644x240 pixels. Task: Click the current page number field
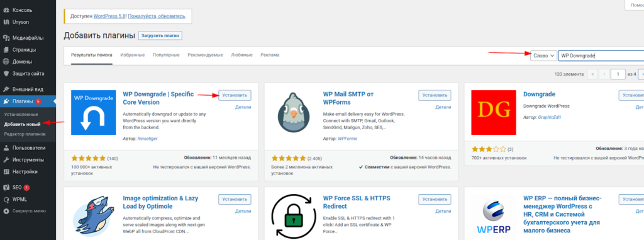(x=618, y=74)
